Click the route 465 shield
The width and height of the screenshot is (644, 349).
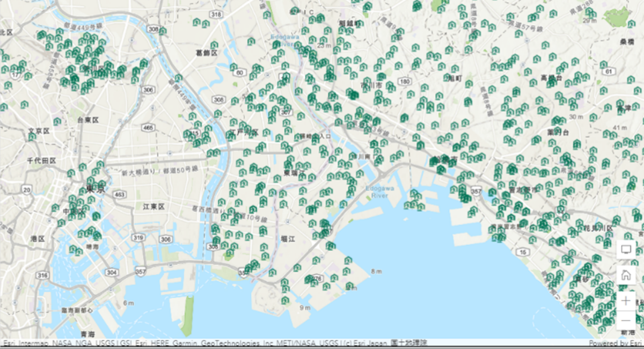(148, 128)
